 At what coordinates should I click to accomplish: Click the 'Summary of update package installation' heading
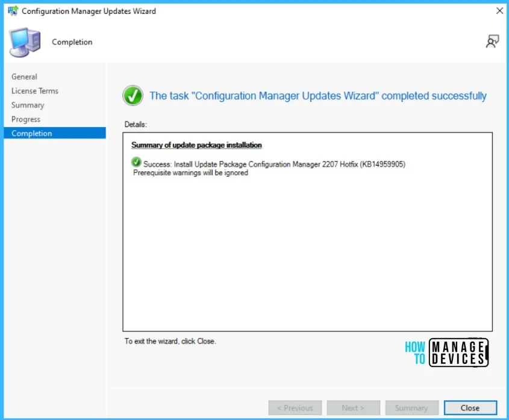[196, 145]
